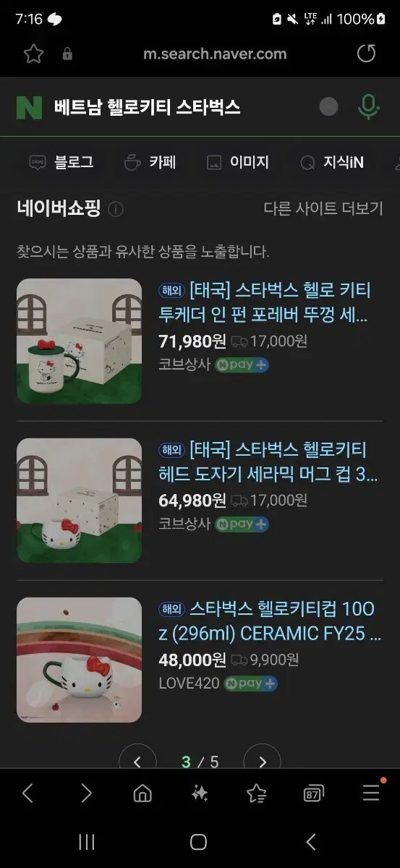This screenshot has height=868, width=400.
Task: Go to the previous shopping results page
Action: tap(137, 761)
